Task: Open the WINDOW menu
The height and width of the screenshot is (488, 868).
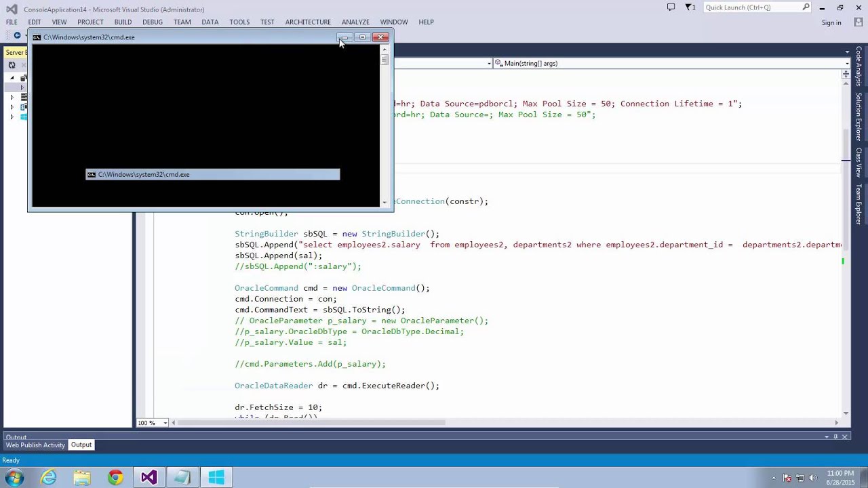Action: coord(394,22)
